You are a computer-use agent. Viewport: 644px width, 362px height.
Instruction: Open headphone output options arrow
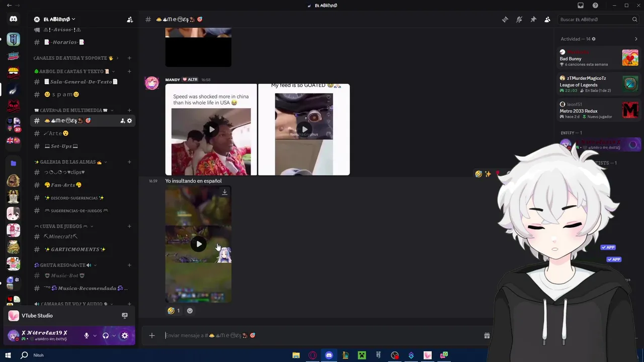(x=114, y=335)
